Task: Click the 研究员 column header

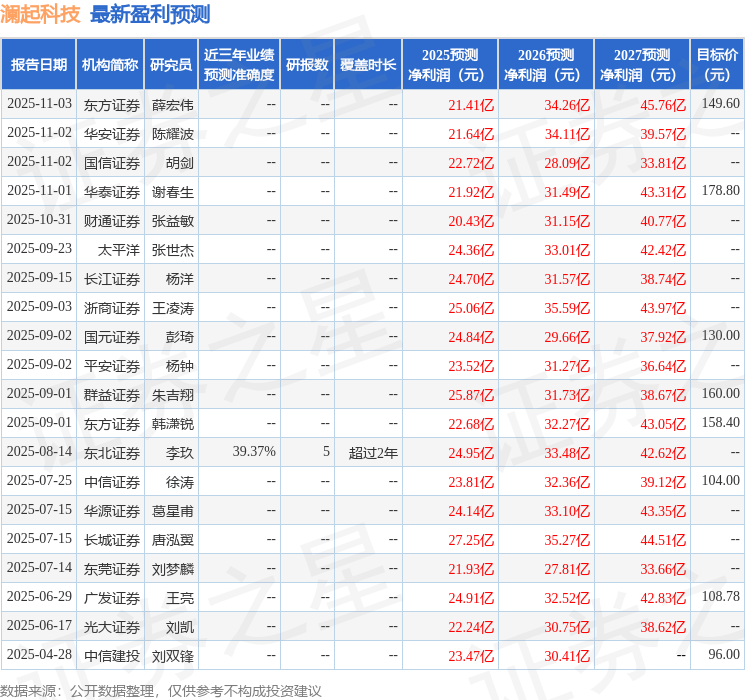Action: 171,65
